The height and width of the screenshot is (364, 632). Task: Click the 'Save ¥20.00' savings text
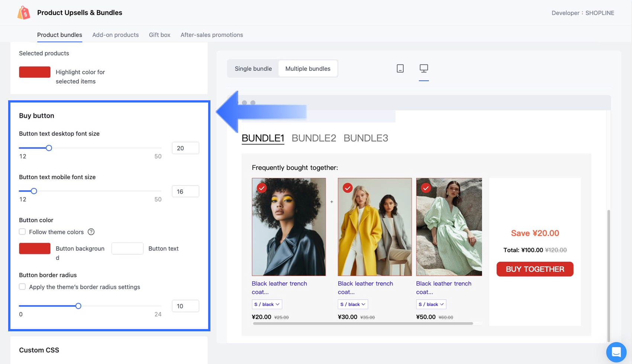coord(535,233)
